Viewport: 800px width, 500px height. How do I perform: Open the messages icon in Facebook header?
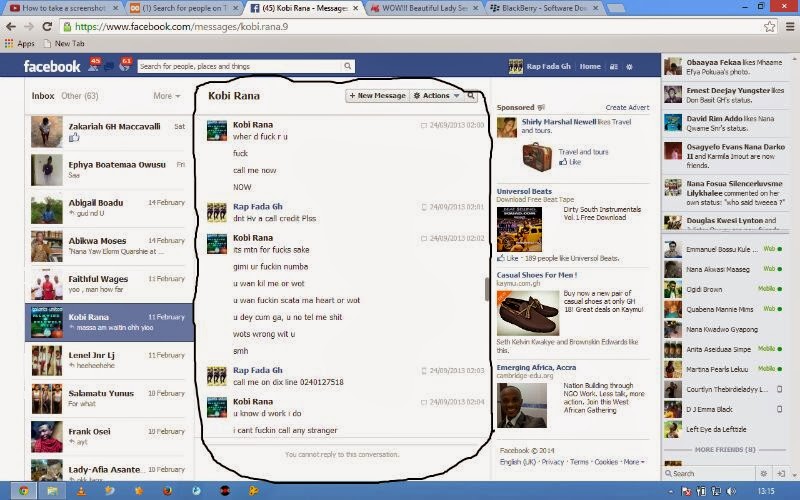point(109,66)
